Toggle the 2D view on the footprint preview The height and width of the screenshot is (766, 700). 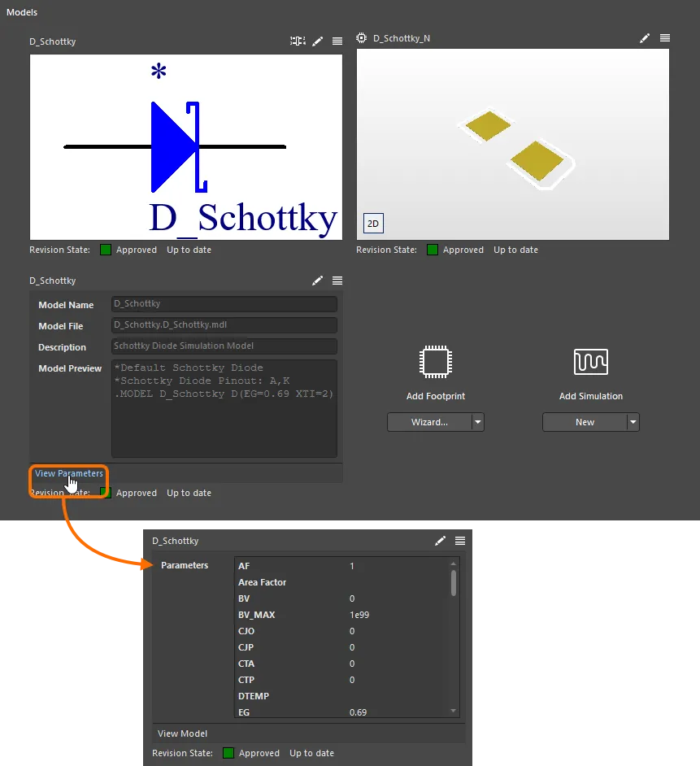point(374,223)
